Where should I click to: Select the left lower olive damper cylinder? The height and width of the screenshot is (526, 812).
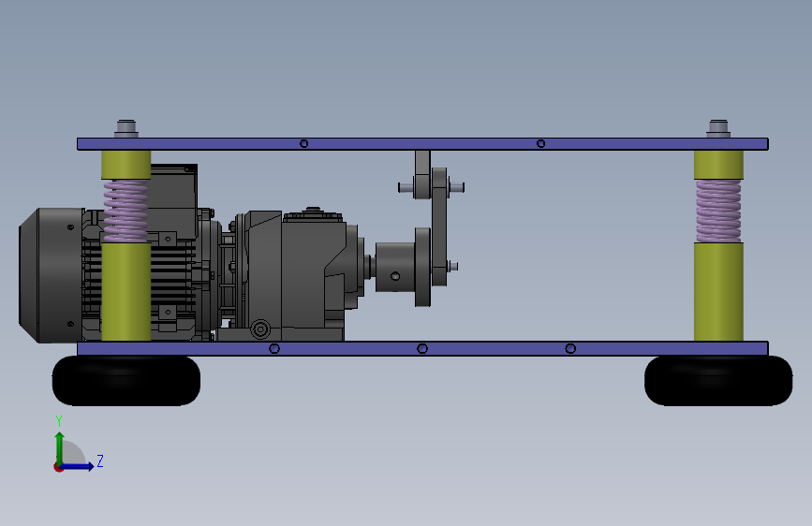tap(126, 292)
